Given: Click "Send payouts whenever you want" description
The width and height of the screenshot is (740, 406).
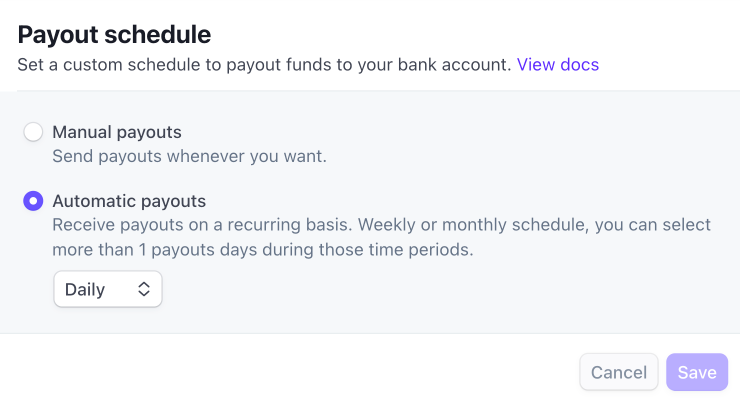Looking at the screenshot, I should tap(189, 156).
